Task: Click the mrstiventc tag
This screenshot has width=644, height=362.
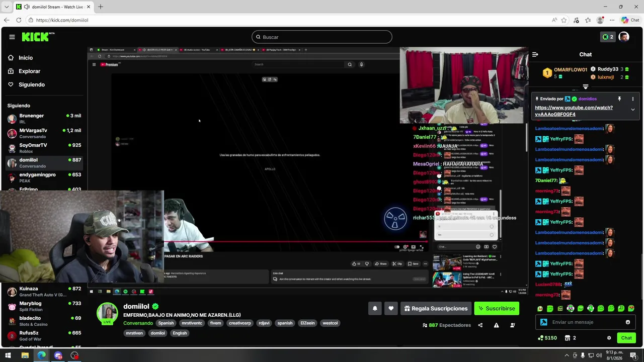Action: 192,323
